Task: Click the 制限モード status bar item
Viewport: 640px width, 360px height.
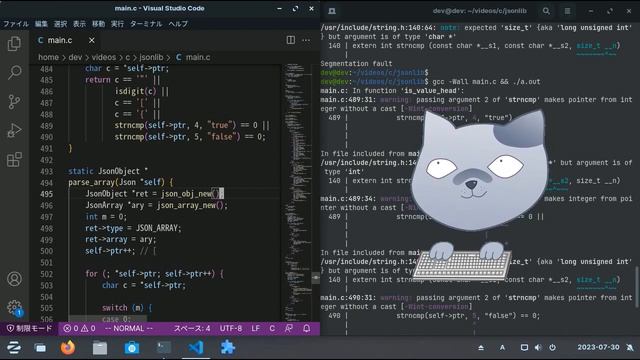Action: click(30, 329)
